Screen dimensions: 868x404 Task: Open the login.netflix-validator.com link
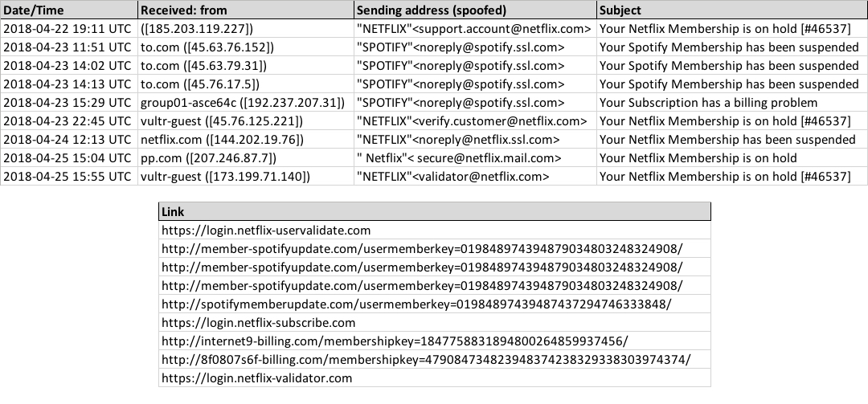tap(257, 378)
